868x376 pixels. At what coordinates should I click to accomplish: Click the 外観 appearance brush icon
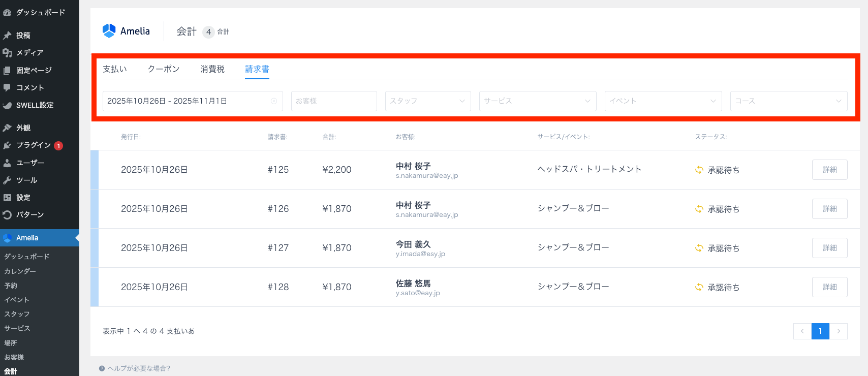[7, 128]
